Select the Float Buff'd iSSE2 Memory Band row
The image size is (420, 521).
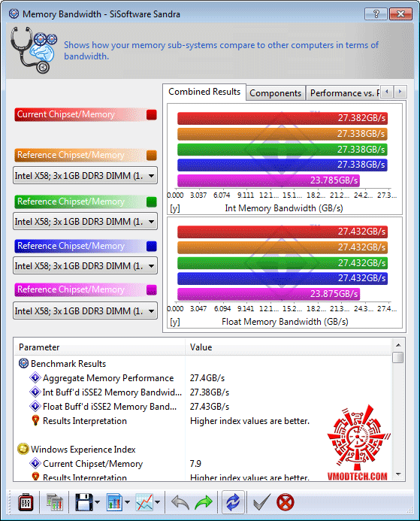pyautogui.click(x=203, y=407)
